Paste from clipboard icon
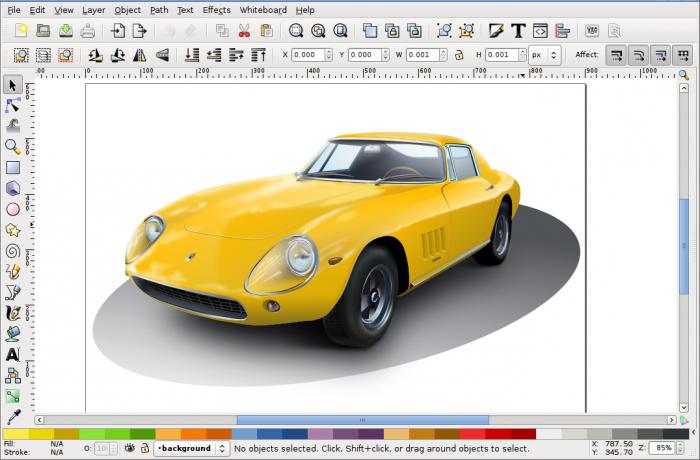 (266, 31)
